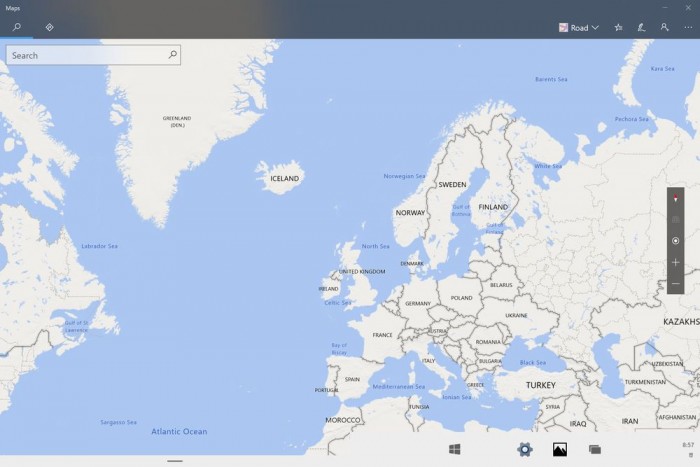Open the Search tab magnifier icon
The height and width of the screenshot is (467, 700).
pos(17,27)
